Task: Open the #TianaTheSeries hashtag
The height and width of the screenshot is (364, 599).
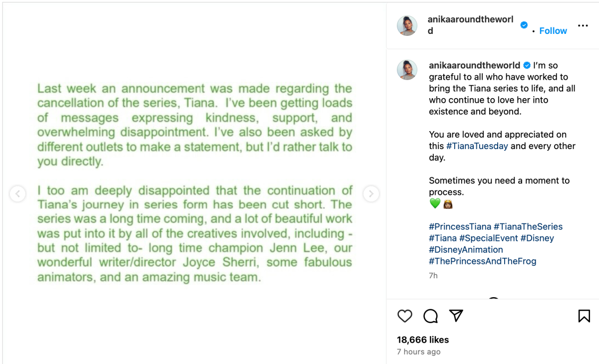Action: coord(528,226)
